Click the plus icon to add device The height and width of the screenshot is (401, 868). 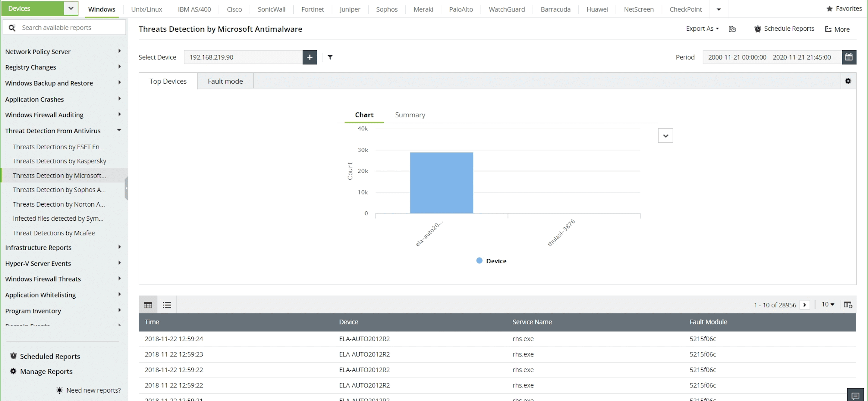pos(309,57)
